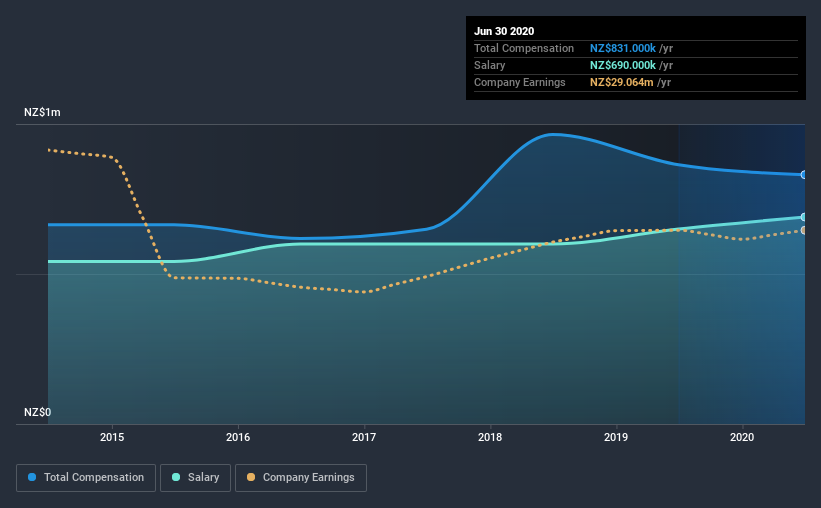Click the 2018 x-axis label
821x508 pixels.
pyautogui.click(x=490, y=437)
